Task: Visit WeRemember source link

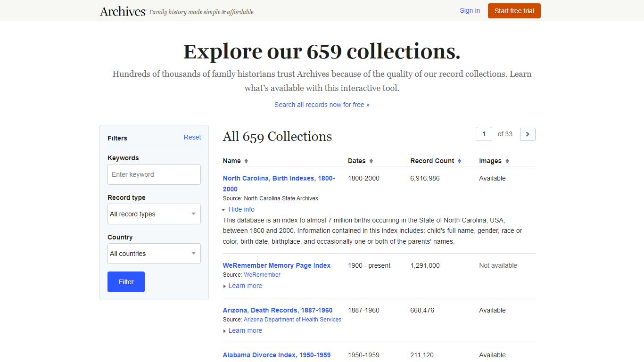Action: [262, 275]
